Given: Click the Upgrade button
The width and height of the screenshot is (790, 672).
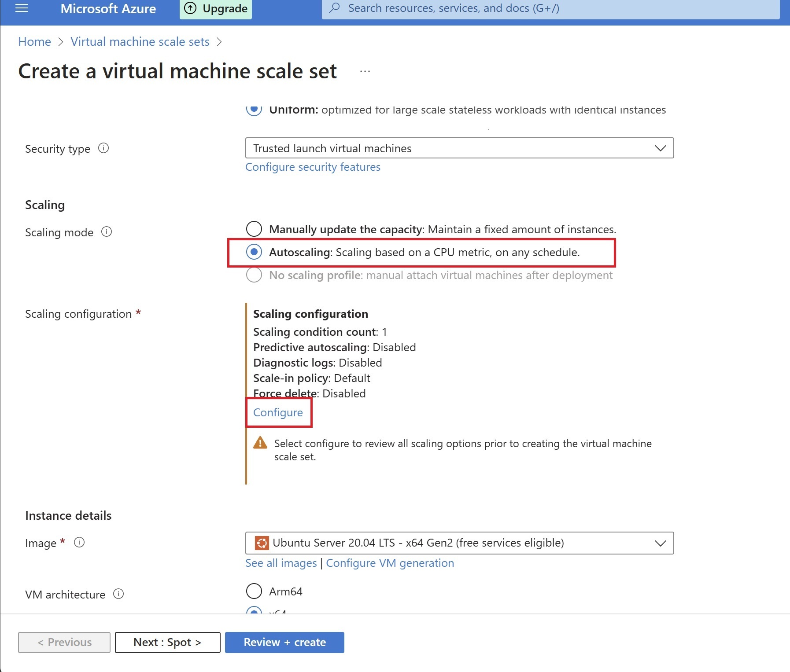Looking at the screenshot, I should [x=216, y=9].
